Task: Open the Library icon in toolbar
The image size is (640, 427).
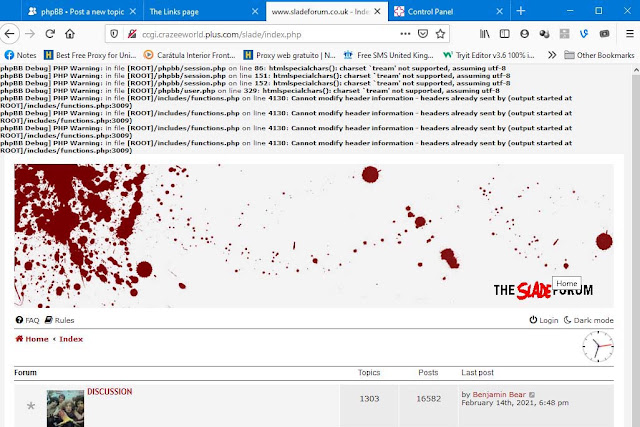Action: [x=484, y=34]
